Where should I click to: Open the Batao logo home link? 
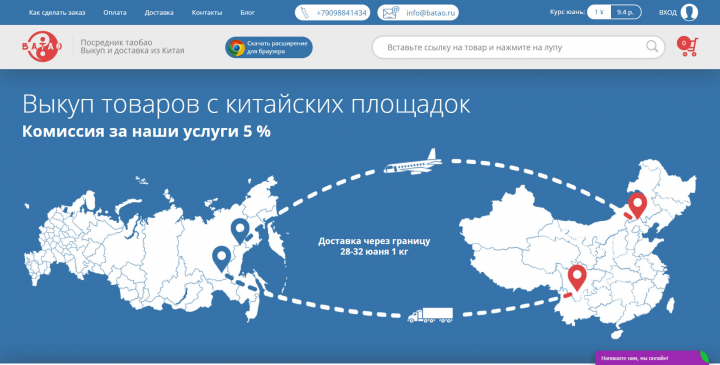pos(42,46)
